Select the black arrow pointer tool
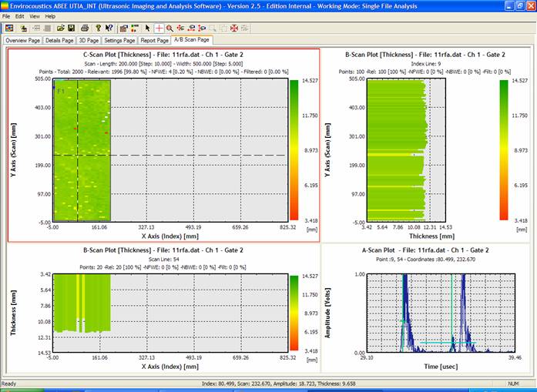This screenshot has height=392, width=537. (x=148, y=28)
